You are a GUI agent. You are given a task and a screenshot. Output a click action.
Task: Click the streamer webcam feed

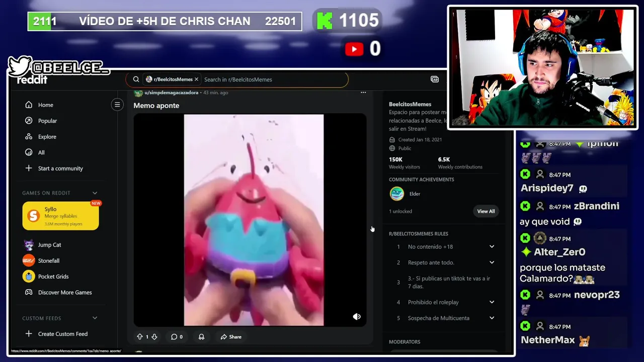(542, 67)
